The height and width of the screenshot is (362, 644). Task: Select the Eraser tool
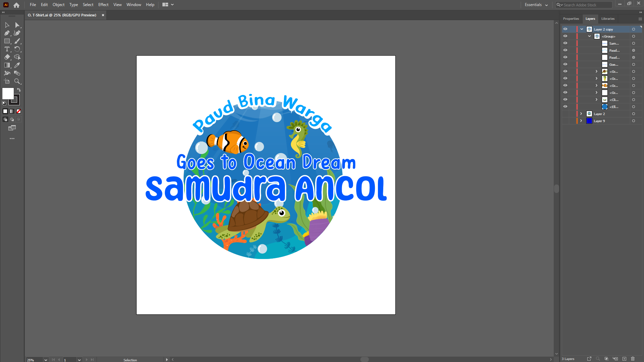coord(7,57)
